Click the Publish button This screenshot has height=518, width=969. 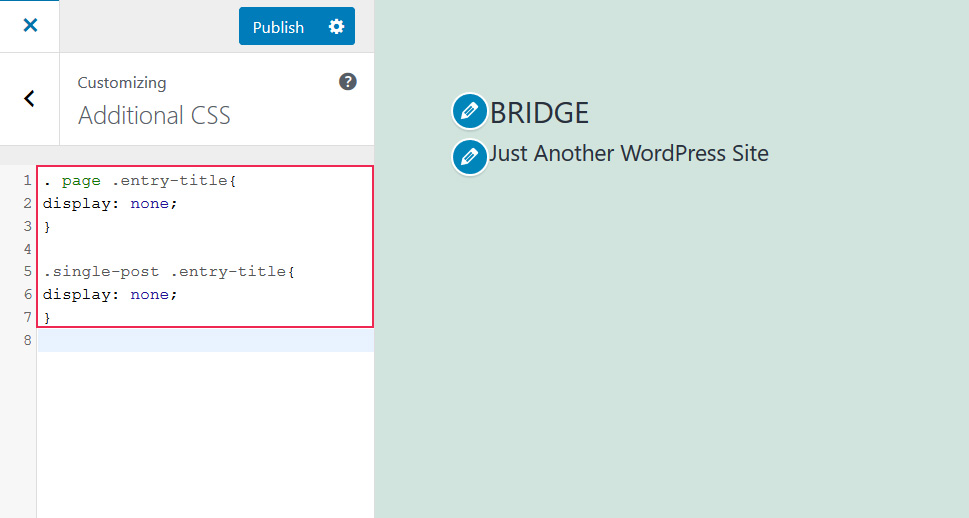coord(278,27)
